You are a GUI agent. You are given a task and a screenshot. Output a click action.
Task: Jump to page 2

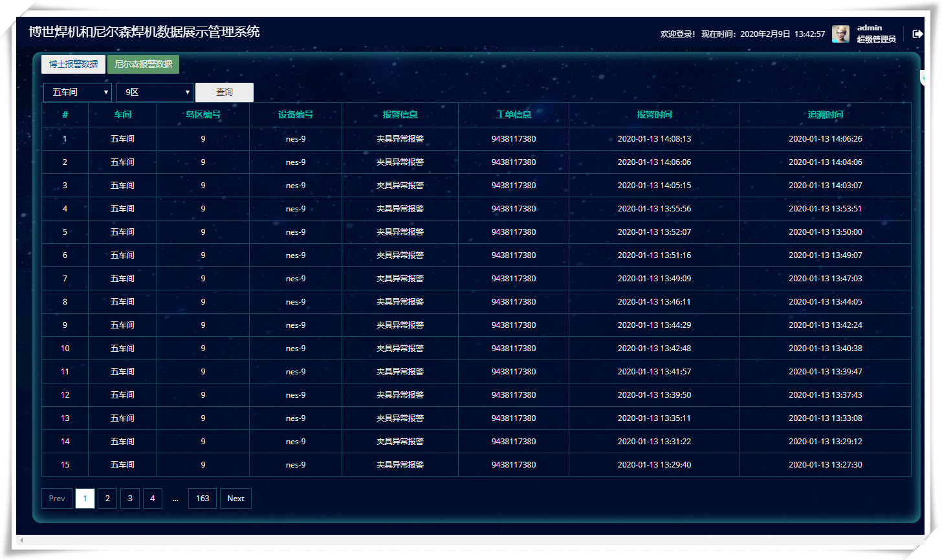pyautogui.click(x=107, y=499)
